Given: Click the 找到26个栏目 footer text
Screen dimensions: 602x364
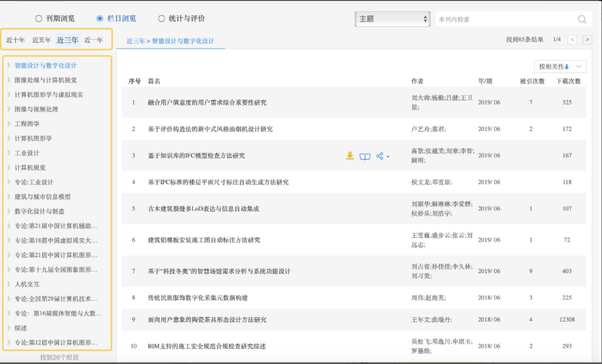Looking at the screenshot, I should pos(60,357).
